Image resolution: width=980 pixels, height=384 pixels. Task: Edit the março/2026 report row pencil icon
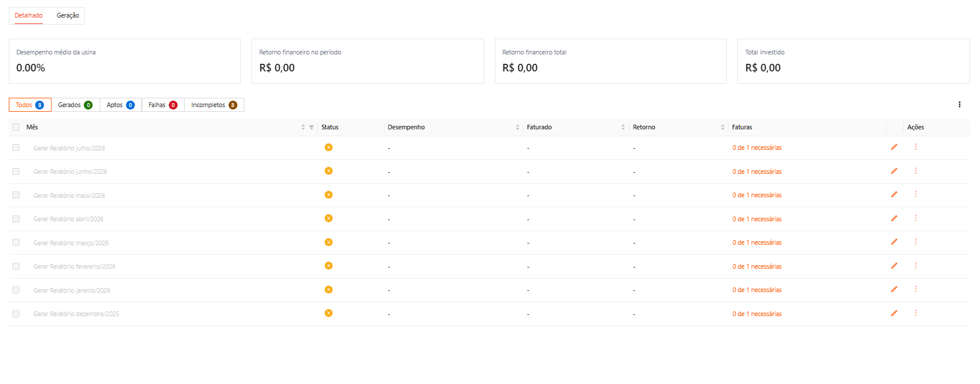(894, 242)
